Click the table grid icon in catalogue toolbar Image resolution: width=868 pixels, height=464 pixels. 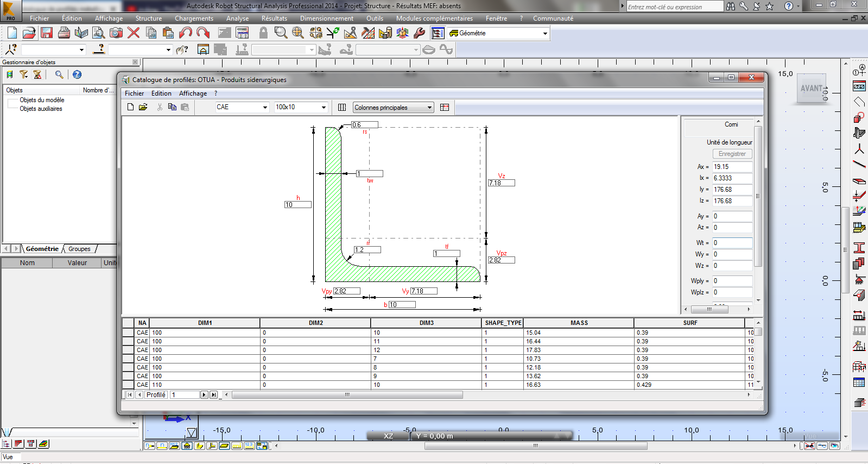point(342,107)
